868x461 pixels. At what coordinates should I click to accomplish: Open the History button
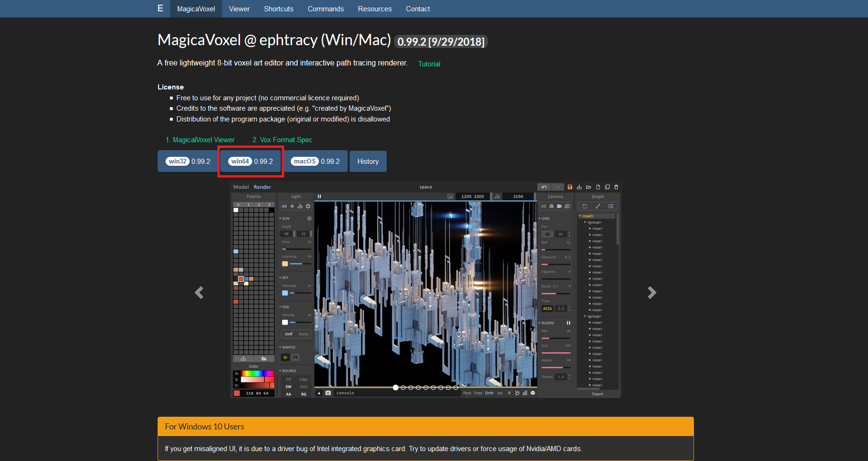click(x=368, y=161)
